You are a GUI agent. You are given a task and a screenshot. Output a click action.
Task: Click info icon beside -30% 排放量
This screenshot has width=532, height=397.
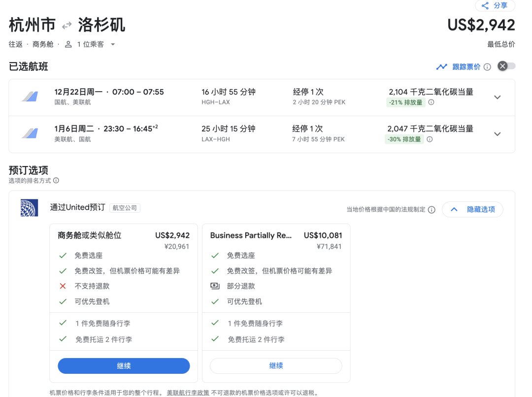[x=430, y=139]
